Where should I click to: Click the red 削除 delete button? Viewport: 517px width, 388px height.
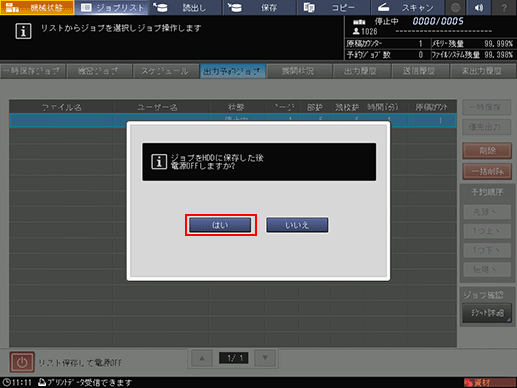[x=487, y=151]
